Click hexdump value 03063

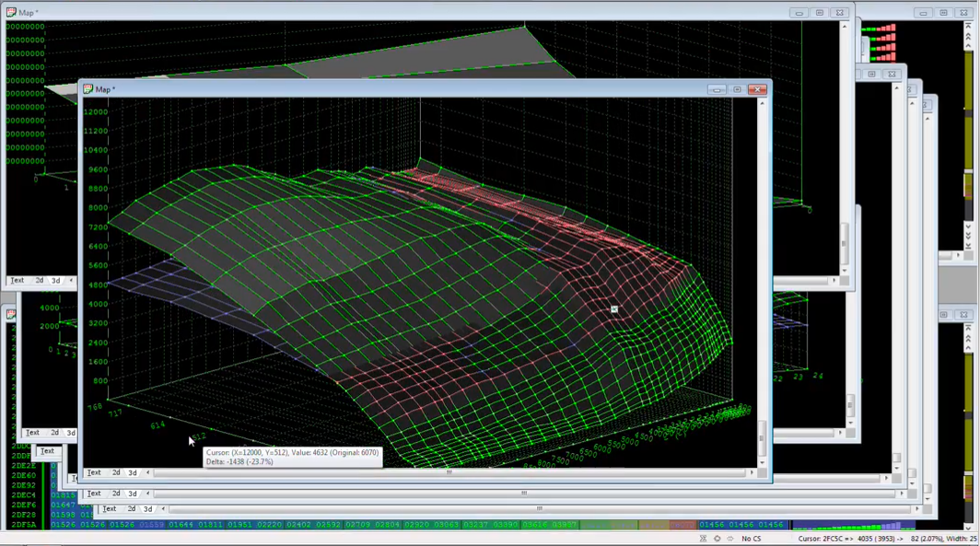[x=446, y=525]
